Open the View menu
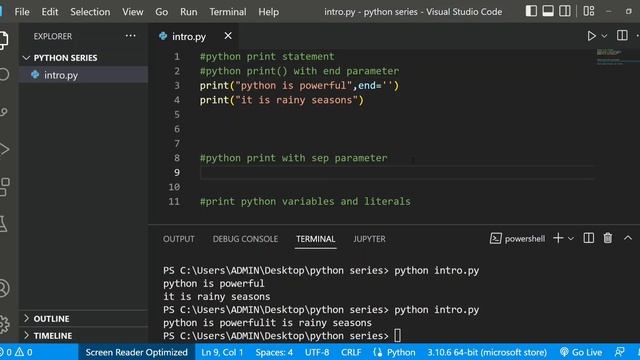The height and width of the screenshot is (360, 640). coord(133,12)
